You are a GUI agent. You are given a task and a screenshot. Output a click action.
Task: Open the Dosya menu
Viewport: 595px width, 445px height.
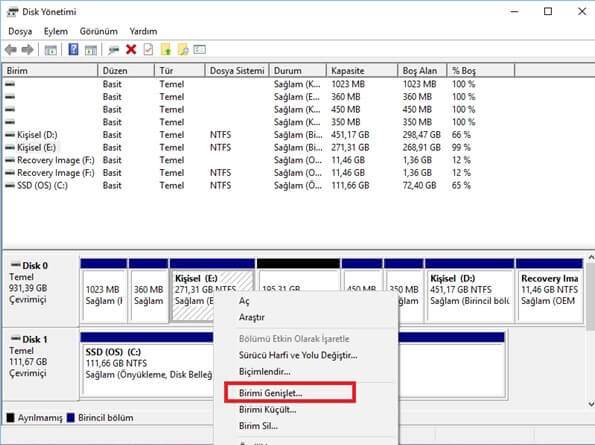pyautogui.click(x=20, y=31)
